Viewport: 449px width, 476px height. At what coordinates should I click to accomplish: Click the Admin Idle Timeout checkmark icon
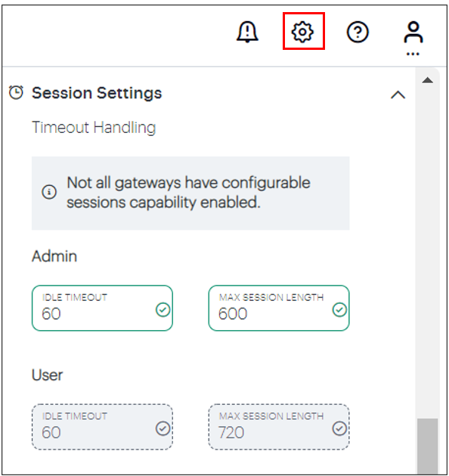click(163, 310)
